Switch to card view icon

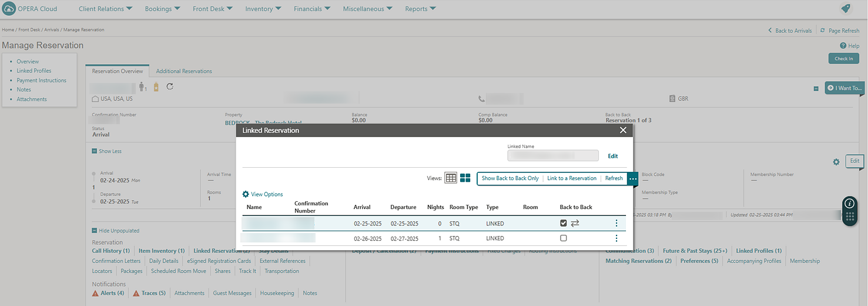pos(465,178)
